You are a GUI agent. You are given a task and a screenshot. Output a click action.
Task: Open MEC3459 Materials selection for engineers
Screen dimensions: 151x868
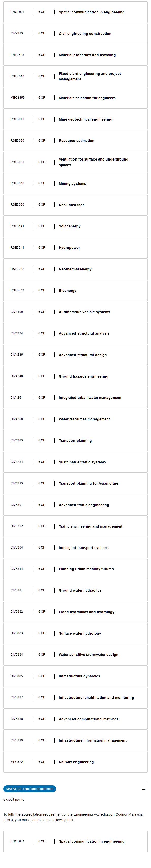pyautogui.click(x=75, y=98)
